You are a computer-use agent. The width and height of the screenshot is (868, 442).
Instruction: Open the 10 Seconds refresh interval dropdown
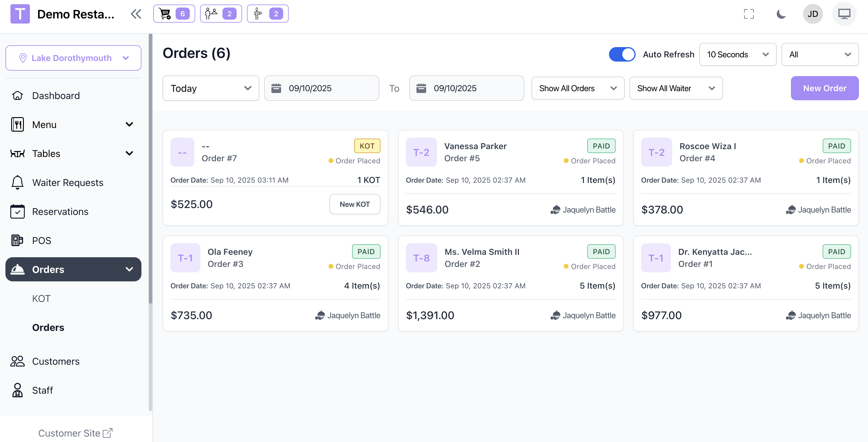737,54
